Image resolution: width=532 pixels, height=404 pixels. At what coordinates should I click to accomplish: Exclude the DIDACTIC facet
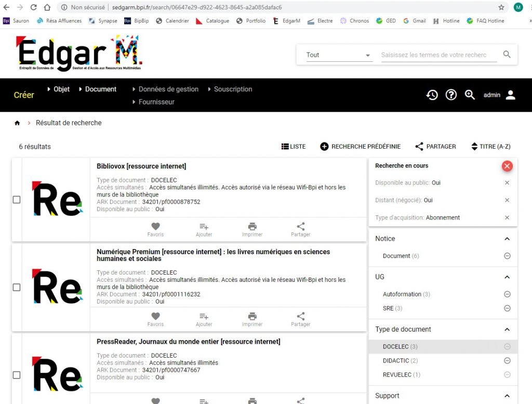click(507, 360)
